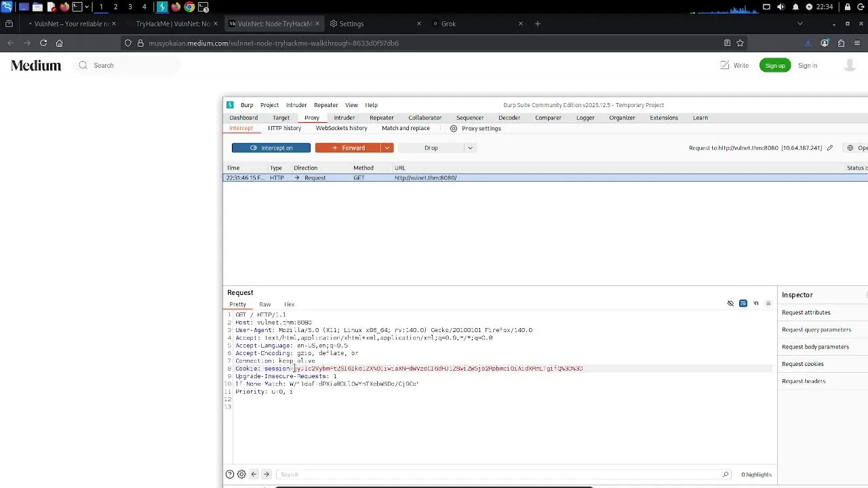The width and height of the screenshot is (868, 488).
Task: Open Firefox downloads panel
Action: 808,43
